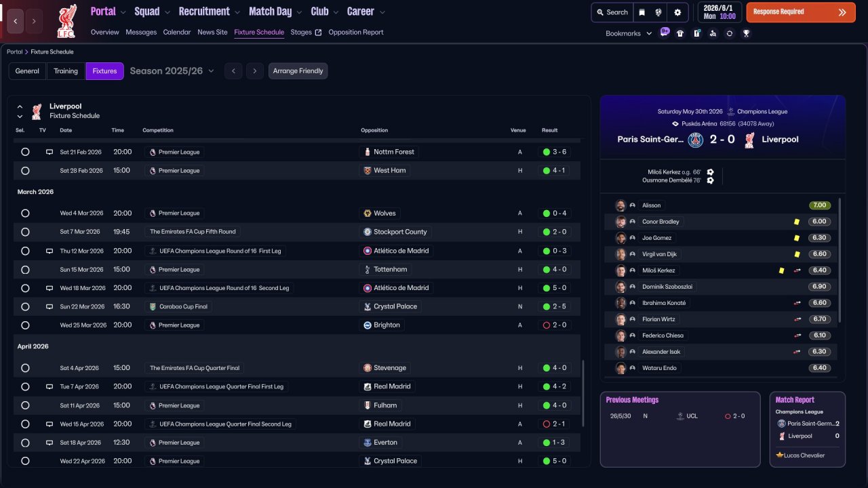Click the player ratings list scrollbar
Viewport: 868px width, 488px height.
point(840,260)
